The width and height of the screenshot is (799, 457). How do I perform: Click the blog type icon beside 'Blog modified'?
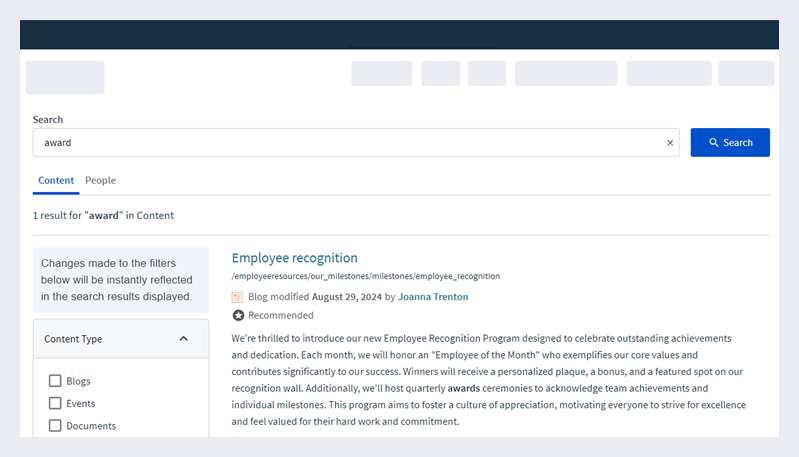[237, 297]
